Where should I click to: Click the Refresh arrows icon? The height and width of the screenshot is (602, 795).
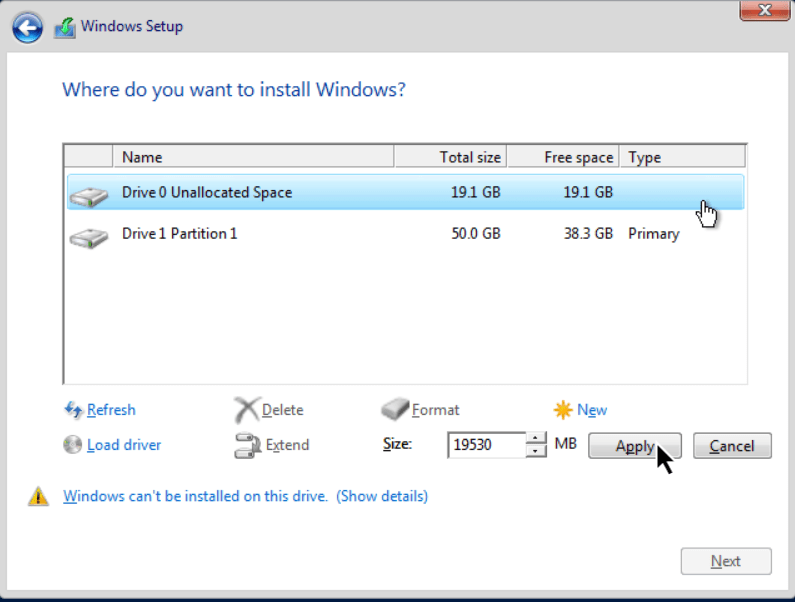[73, 409]
